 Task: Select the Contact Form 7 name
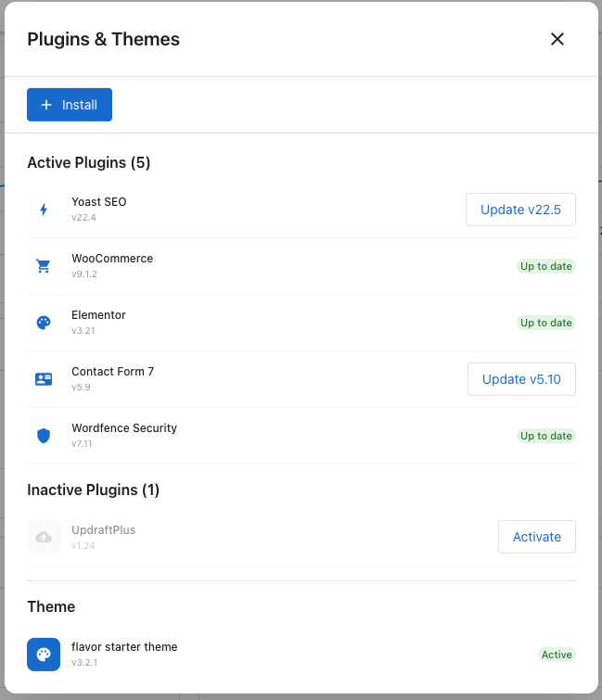(112, 372)
